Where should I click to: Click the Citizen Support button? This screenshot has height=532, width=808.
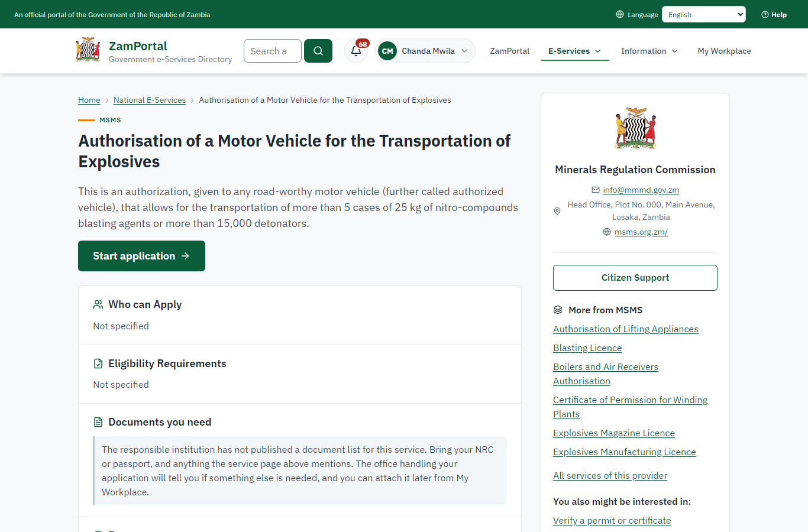(x=635, y=278)
